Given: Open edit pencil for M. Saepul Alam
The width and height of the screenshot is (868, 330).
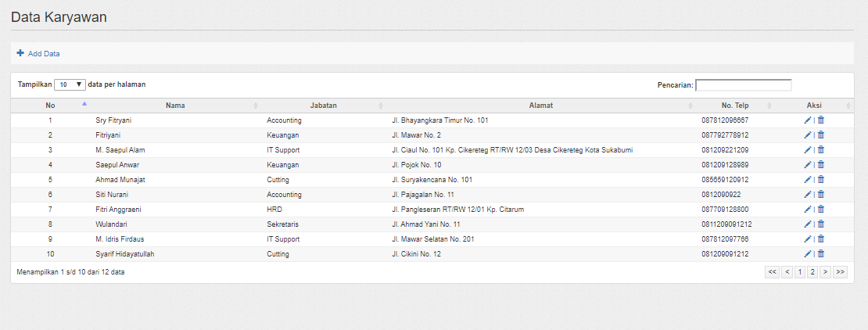Looking at the screenshot, I should click(808, 149).
